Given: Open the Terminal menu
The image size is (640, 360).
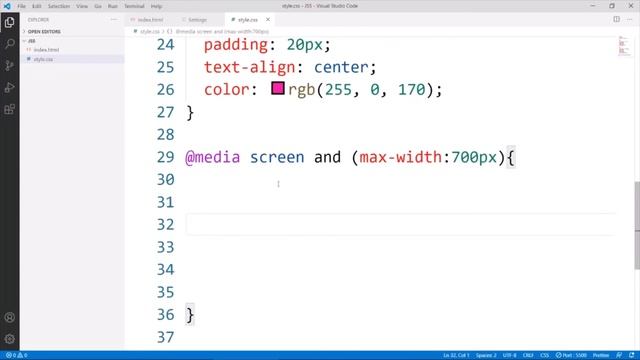Looking at the screenshot, I should [134, 6].
